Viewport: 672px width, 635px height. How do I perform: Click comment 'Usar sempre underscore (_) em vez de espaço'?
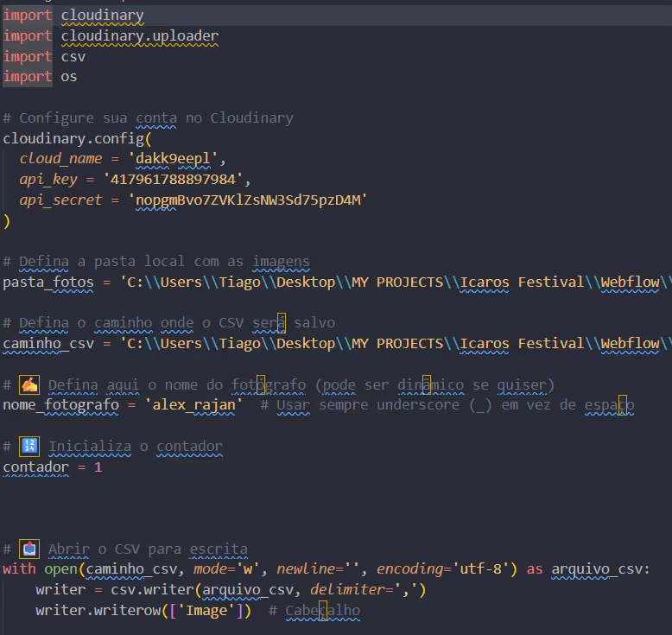click(x=447, y=404)
